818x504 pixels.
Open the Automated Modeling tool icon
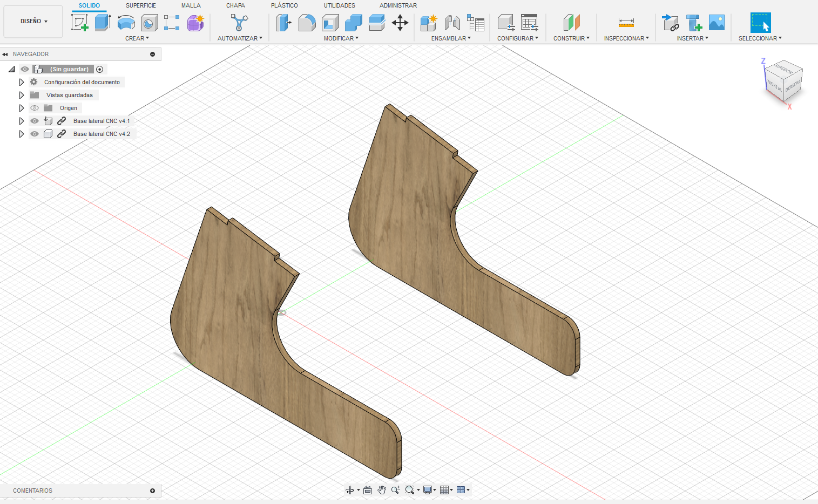[239, 22]
